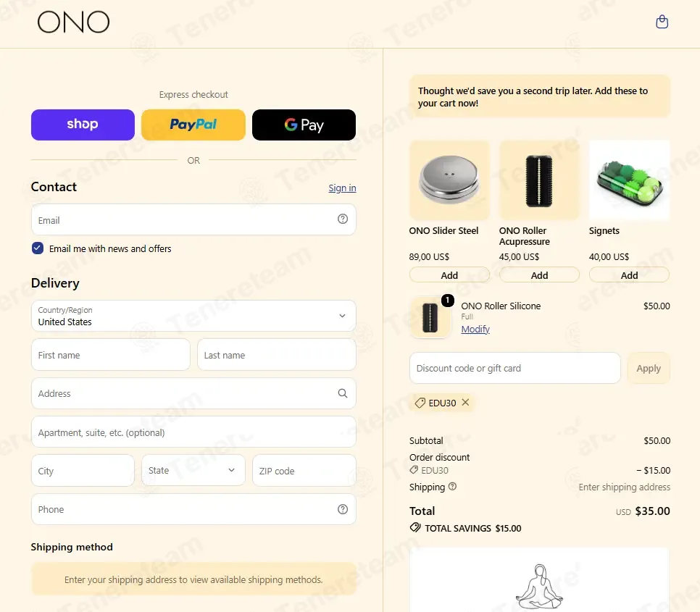700x612 pixels.
Task: Uncheck Email me with news and offers
Action: point(38,248)
